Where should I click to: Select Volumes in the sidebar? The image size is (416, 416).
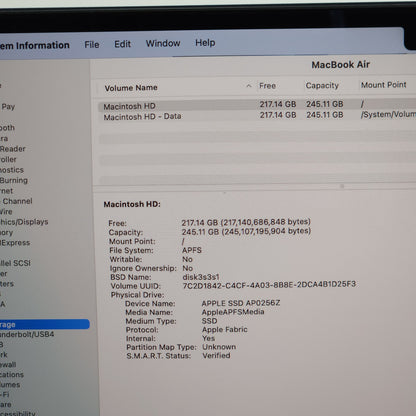pyautogui.click(x=10, y=385)
